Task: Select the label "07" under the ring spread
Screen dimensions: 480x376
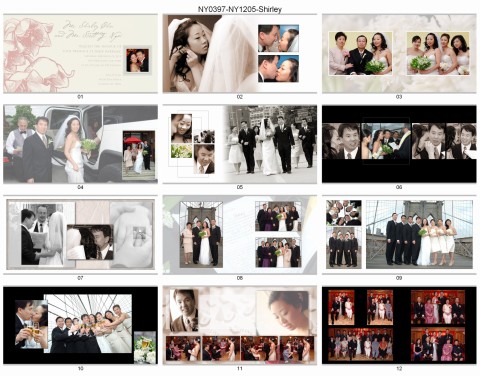Action: point(80,278)
